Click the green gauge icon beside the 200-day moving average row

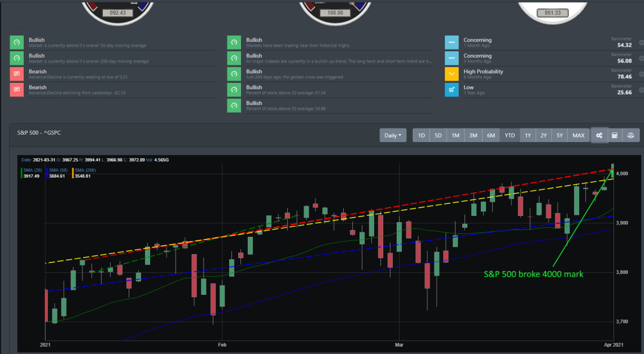pyautogui.click(x=17, y=58)
